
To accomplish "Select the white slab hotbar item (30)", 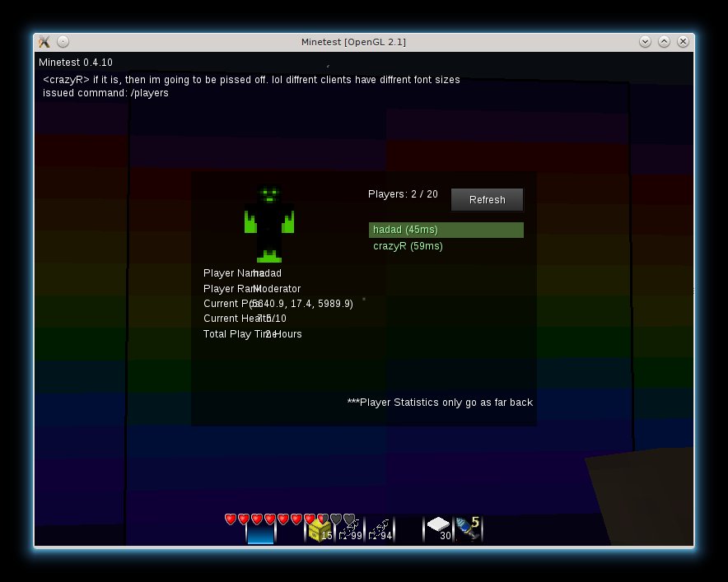I will pyautogui.click(x=438, y=529).
